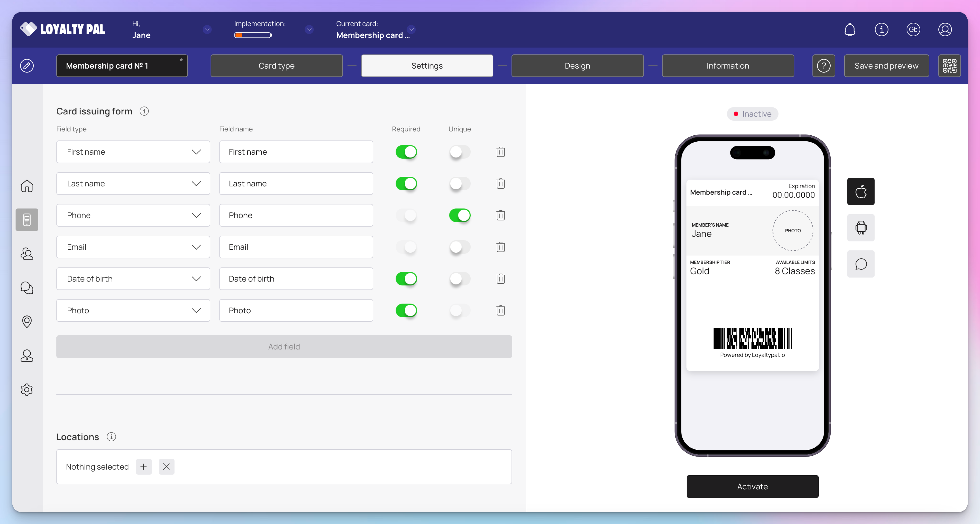The image size is (980, 524).
Task: Click the help question mark icon
Action: (x=823, y=66)
